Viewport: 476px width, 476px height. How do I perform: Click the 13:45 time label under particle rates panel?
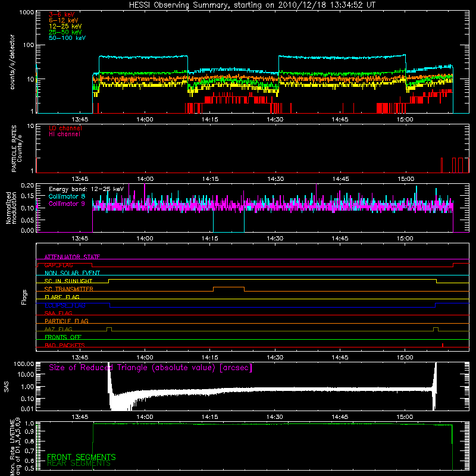80,179
